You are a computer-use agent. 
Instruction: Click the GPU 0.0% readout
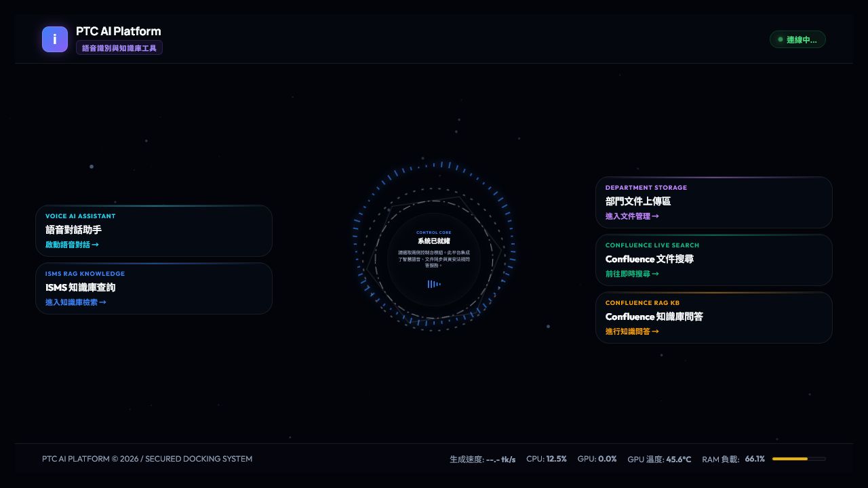pyautogui.click(x=597, y=459)
